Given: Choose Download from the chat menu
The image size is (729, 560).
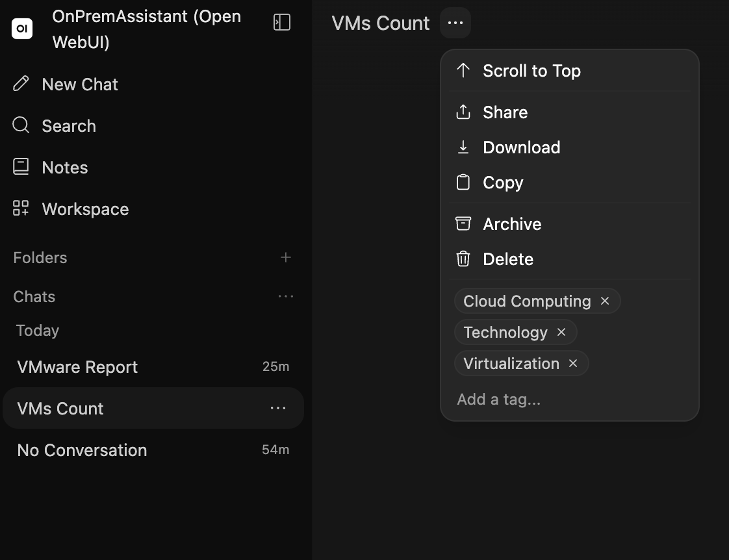Looking at the screenshot, I should [x=570, y=147].
